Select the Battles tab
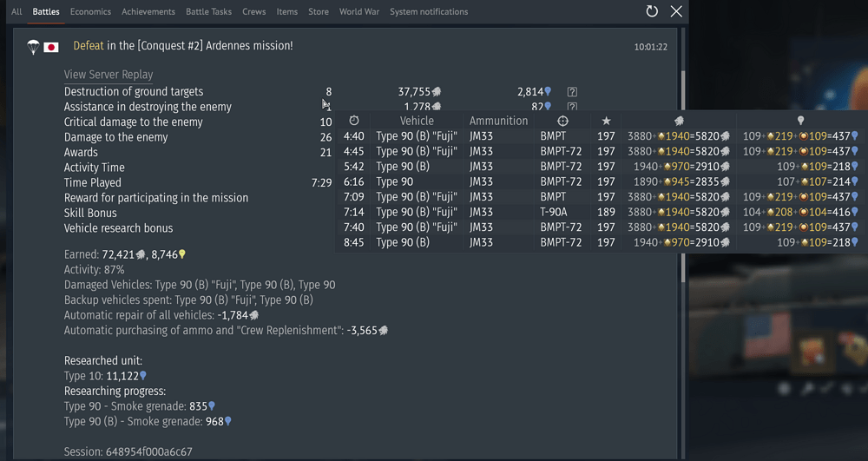This screenshot has width=868, height=461. (46, 11)
